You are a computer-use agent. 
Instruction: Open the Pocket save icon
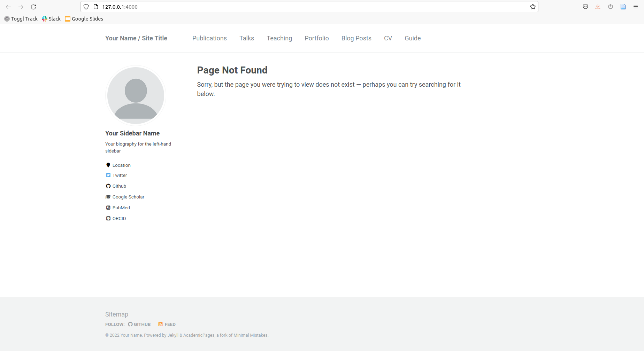coord(585,7)
